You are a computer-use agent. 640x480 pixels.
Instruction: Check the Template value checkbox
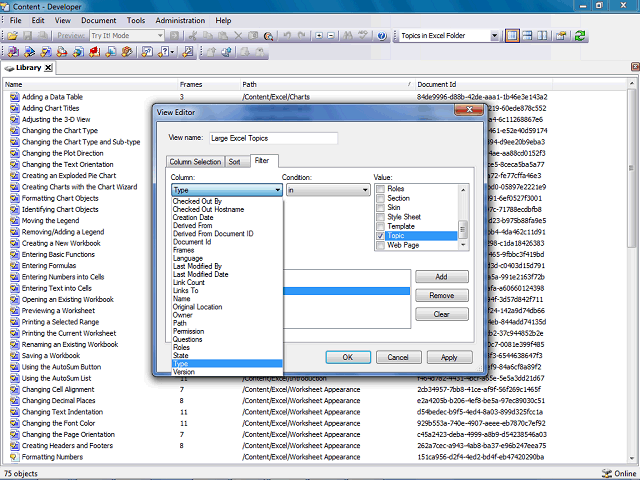pos(380,227)
